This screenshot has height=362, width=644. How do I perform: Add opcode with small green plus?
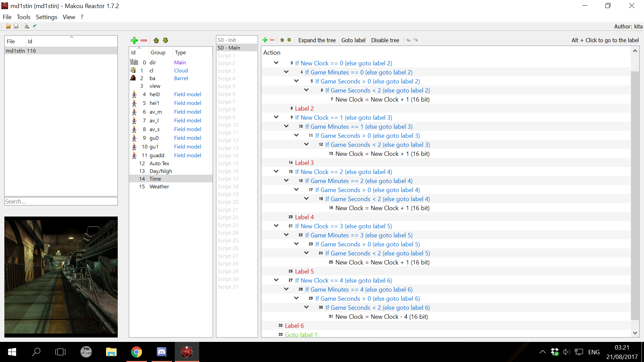tap(265, 40)
